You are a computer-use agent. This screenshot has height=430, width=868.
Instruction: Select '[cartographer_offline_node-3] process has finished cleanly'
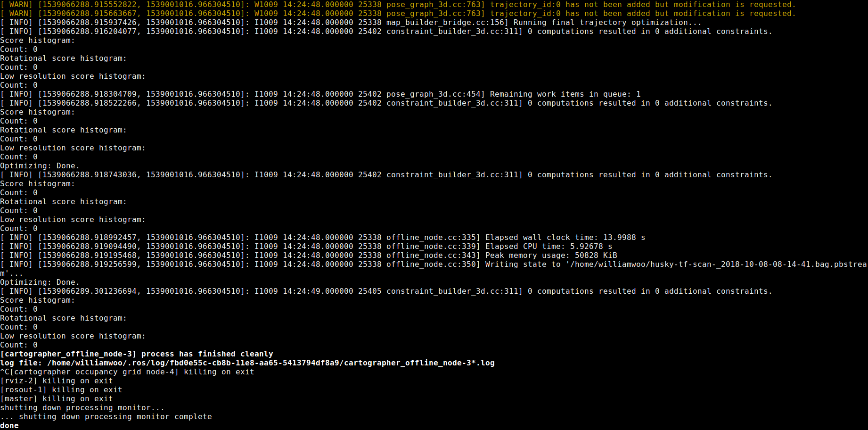[137, 354]
